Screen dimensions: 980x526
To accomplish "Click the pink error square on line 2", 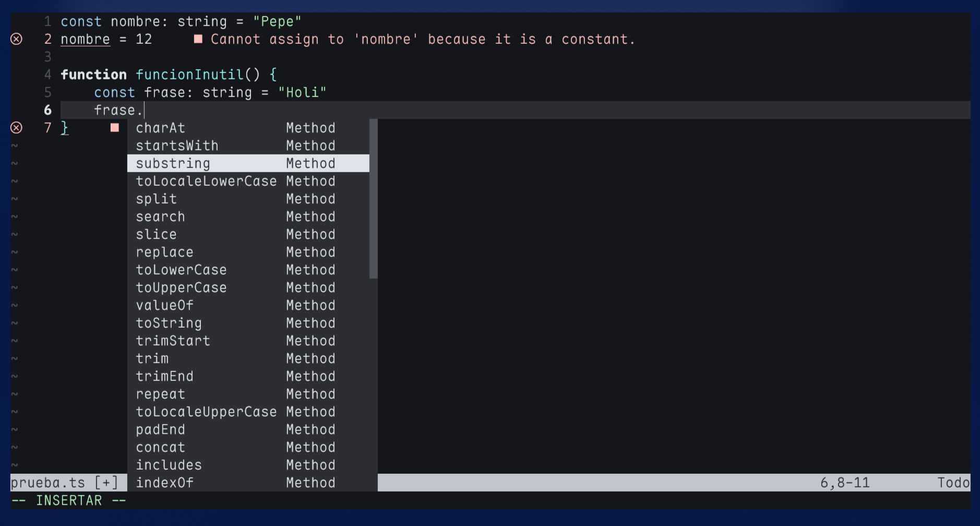I will pos(198,39).
